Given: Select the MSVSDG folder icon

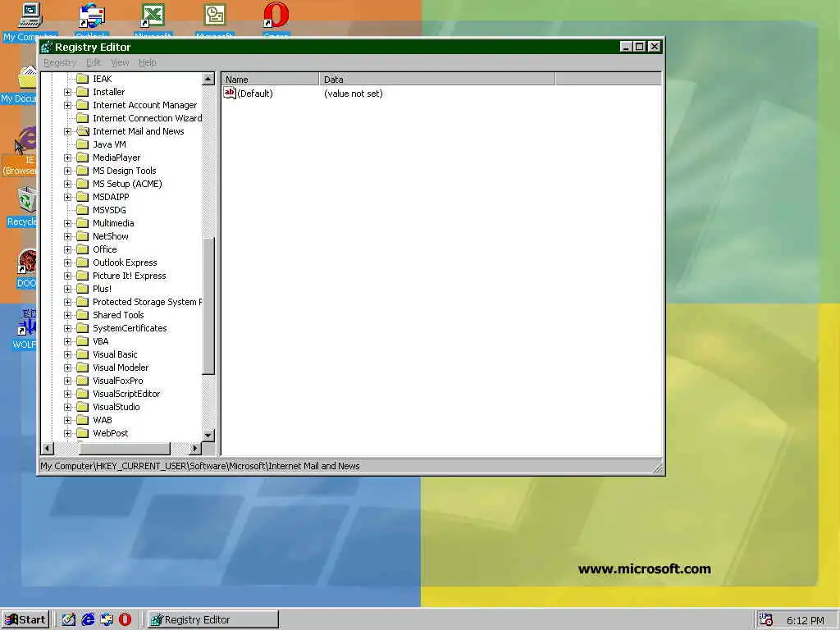Looking at the screenshot, I should (83, 210).
